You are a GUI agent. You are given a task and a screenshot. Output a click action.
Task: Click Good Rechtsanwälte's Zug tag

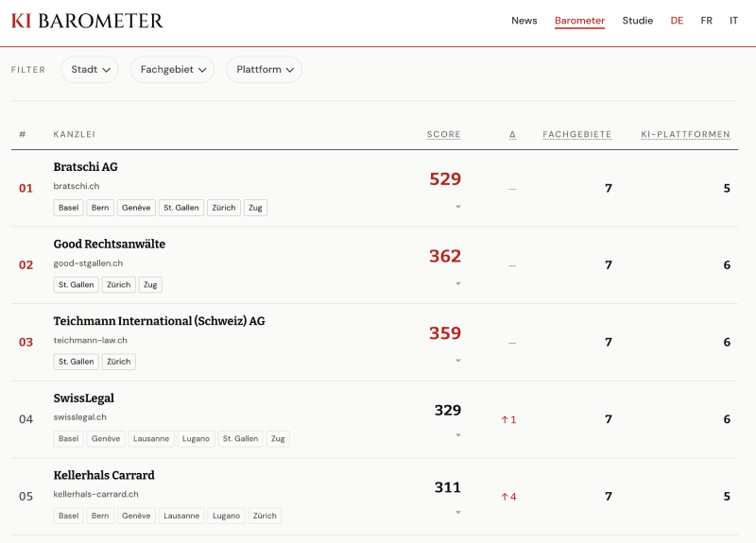tap(150, 285)
